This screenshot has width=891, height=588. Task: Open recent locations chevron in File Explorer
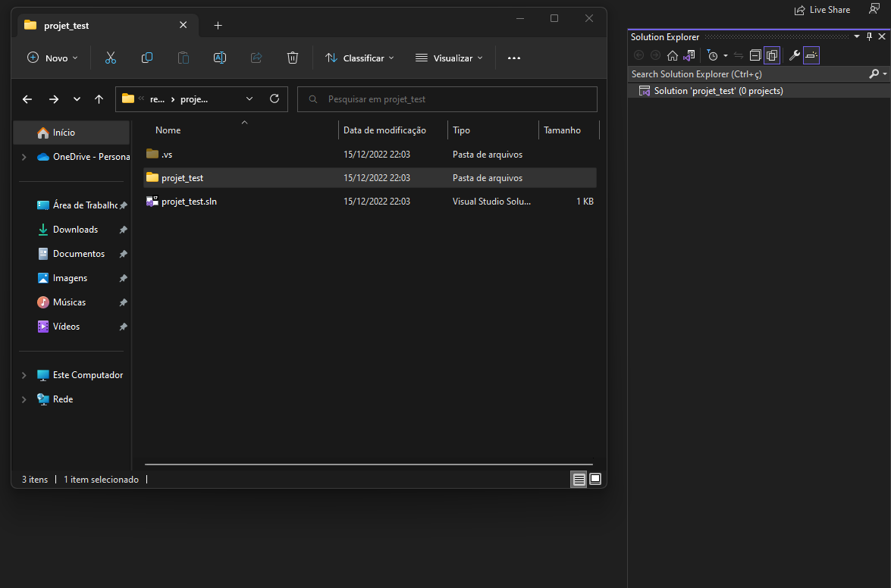click(x=77, y=99)
